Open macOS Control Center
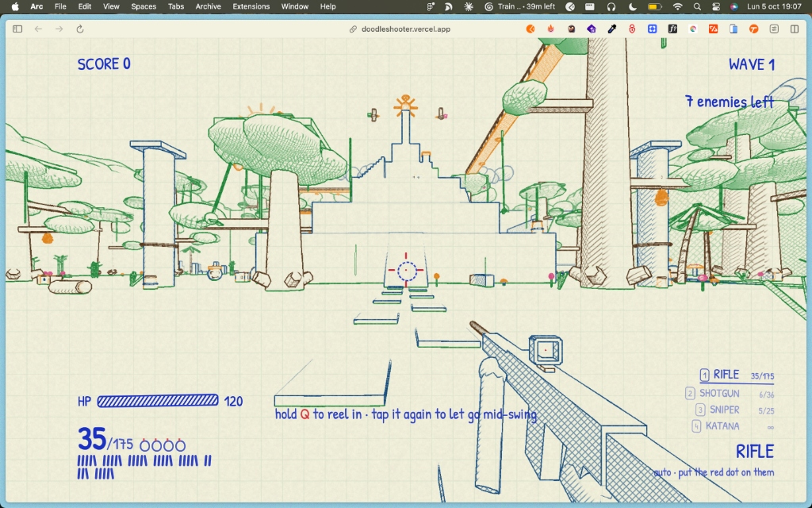The width and height of the screenshot is (812, 508). (716, 6)
